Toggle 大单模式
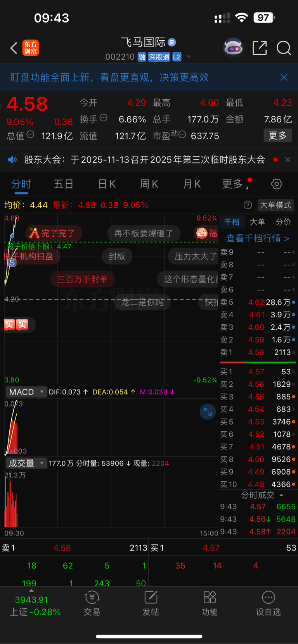Screen dimensions: 298x644 tap(275, 205)
